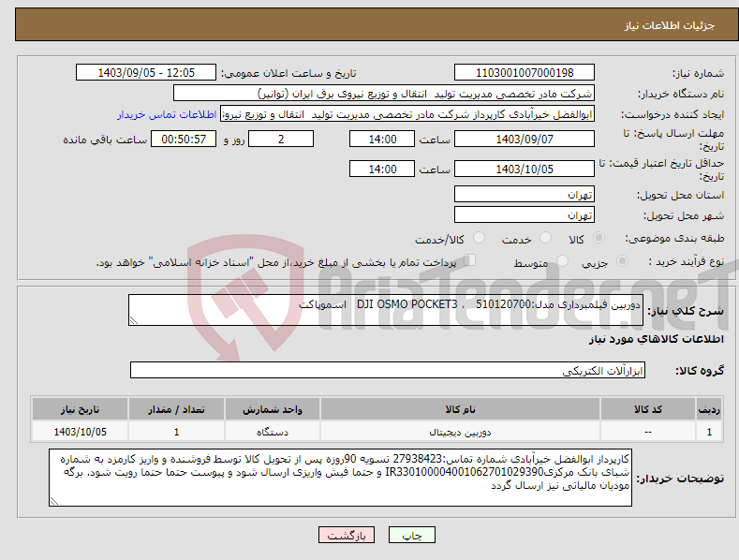Toggle the اسناد خزانه اسلامی payment checkbox
This screenshot has height=560, width=739.
[x=469, y=260]
